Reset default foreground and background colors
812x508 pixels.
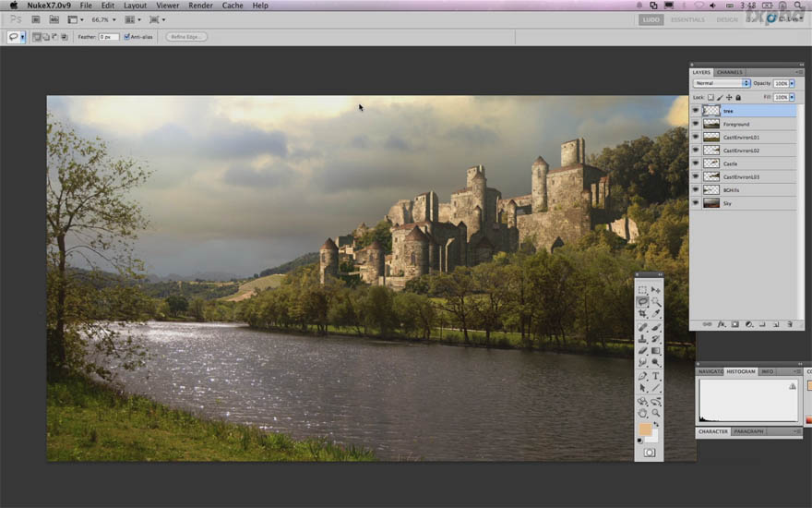[x=640, y=441]
